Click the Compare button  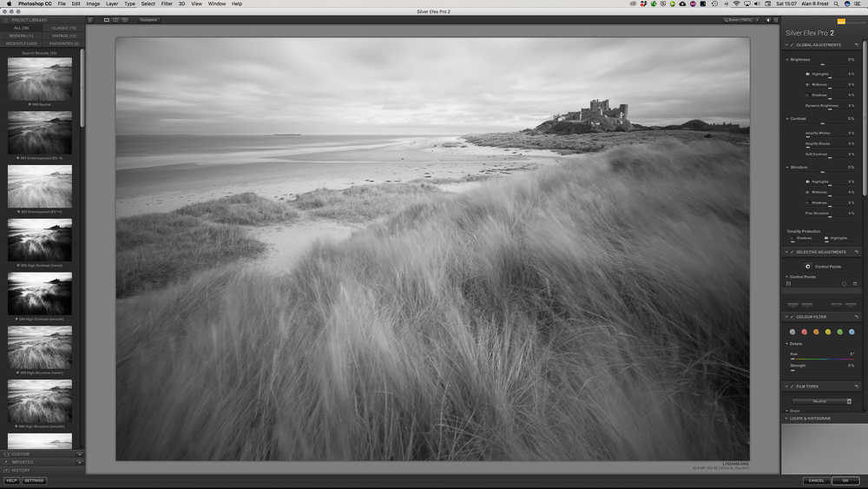[x=148, y=19]
